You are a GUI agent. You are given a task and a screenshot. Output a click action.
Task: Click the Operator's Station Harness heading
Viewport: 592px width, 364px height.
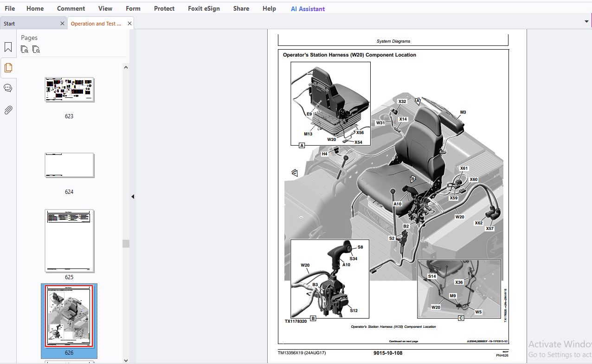point(349,55)
